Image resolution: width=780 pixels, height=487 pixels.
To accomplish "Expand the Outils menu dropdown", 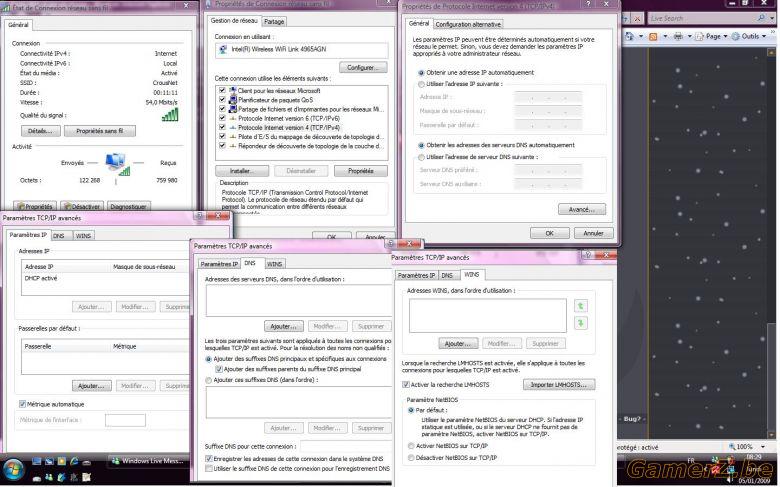I will click(764, 36).
